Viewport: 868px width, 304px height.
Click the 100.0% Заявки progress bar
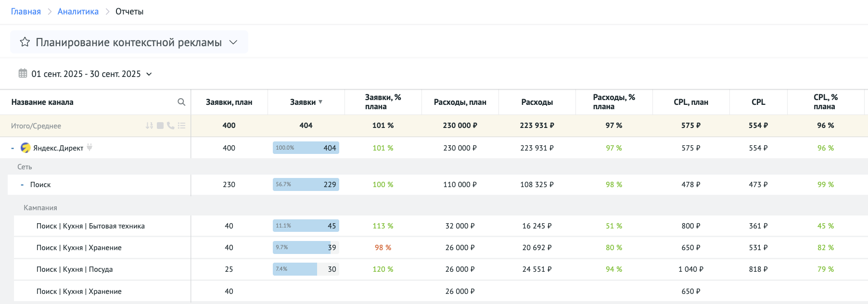[306, 148]
